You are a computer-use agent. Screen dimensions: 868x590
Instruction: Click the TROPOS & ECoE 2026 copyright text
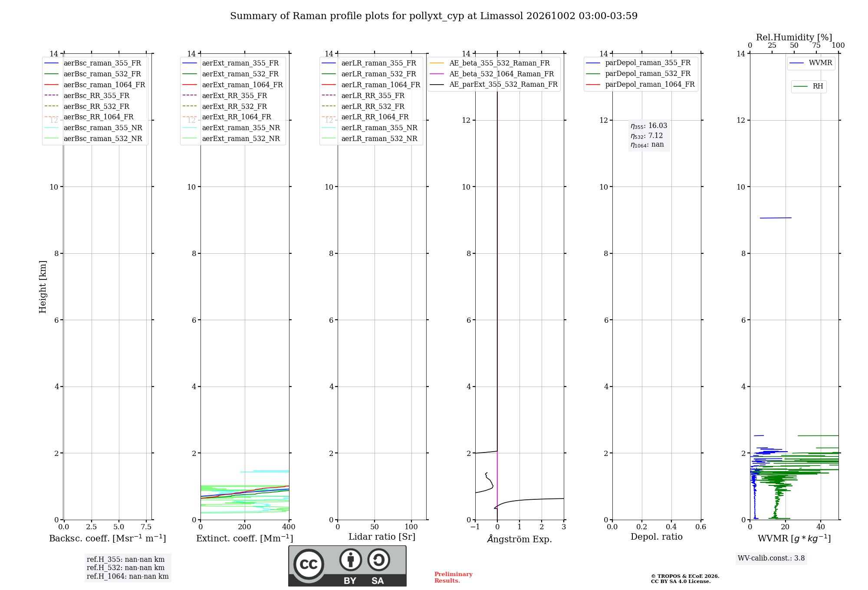click(x=685, y=579)
